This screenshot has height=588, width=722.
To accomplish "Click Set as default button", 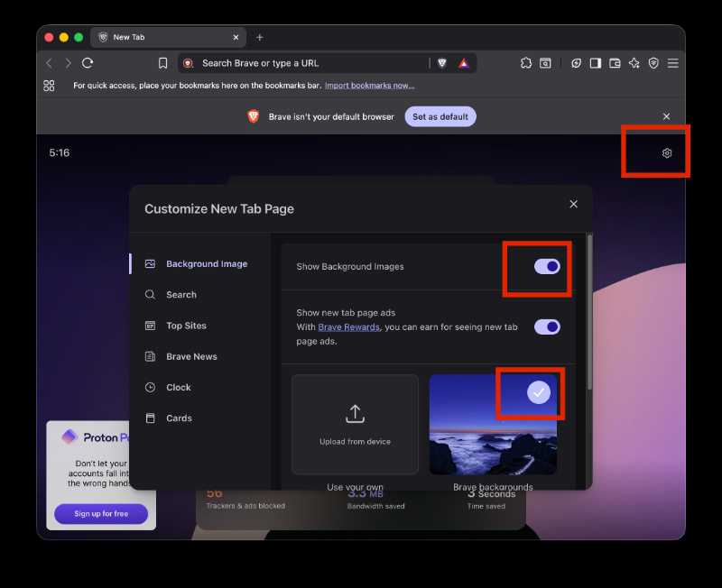I will tap(440, 117).
